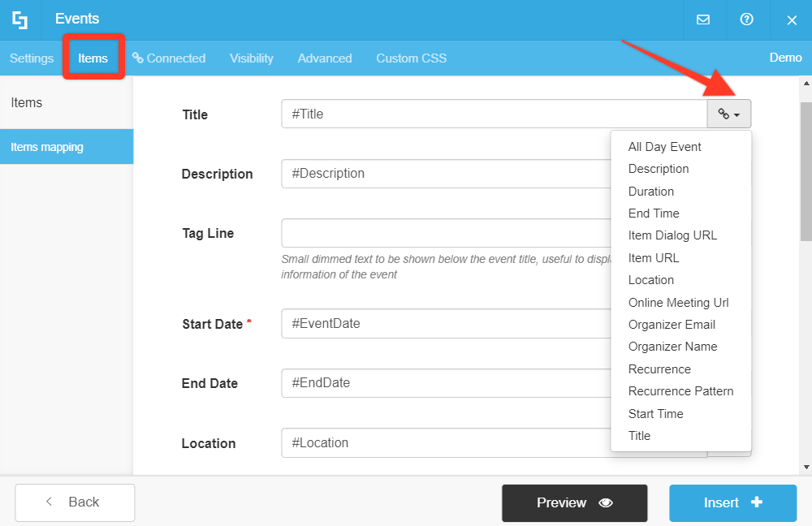This screenshot has height=526, width=812.
Task: Choose Online Meeting Url option
Action: [x=678, y=302]
